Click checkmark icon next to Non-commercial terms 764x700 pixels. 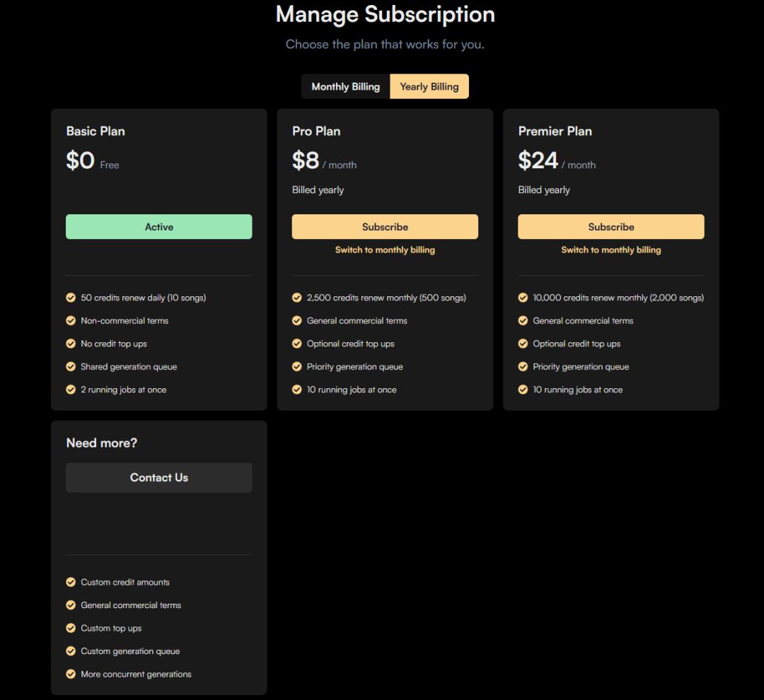(71, 320)
